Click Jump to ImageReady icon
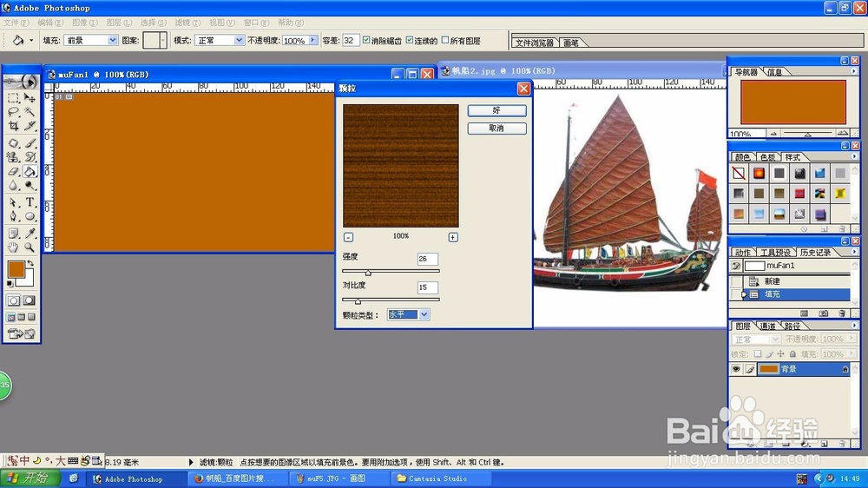The image size is (868, 488). coord(22,333)
